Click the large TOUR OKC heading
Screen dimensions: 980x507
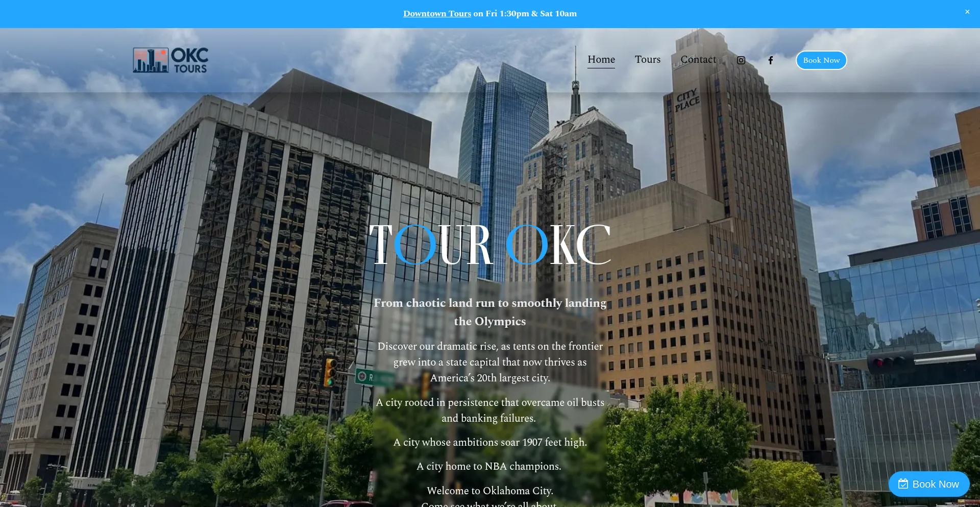pos(489,245)
